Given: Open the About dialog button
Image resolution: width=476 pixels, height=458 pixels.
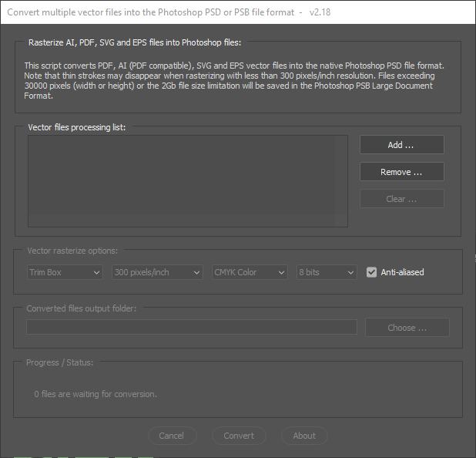Looking at the screenshot, I should (304, 436).
